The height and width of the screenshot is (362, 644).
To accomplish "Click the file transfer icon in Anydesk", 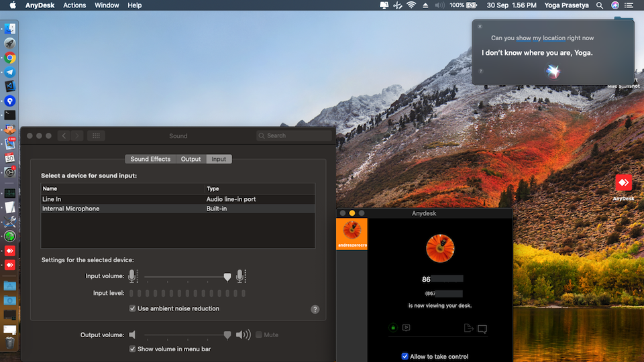I will point(469,328).
